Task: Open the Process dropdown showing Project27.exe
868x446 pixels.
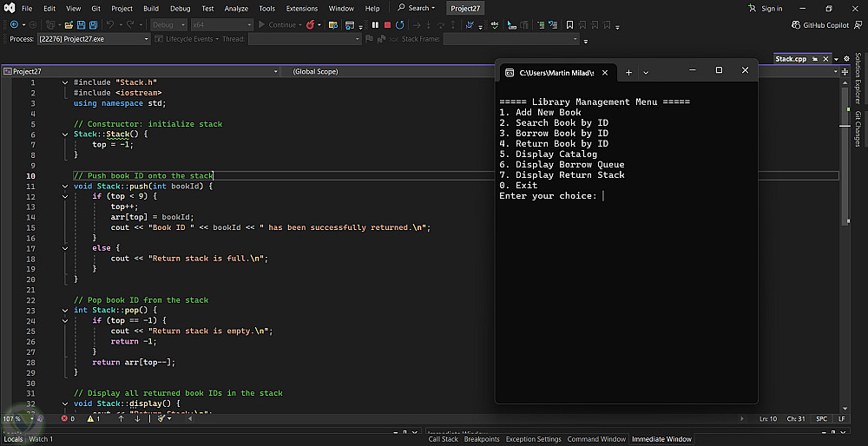Action: coord(145,39)
